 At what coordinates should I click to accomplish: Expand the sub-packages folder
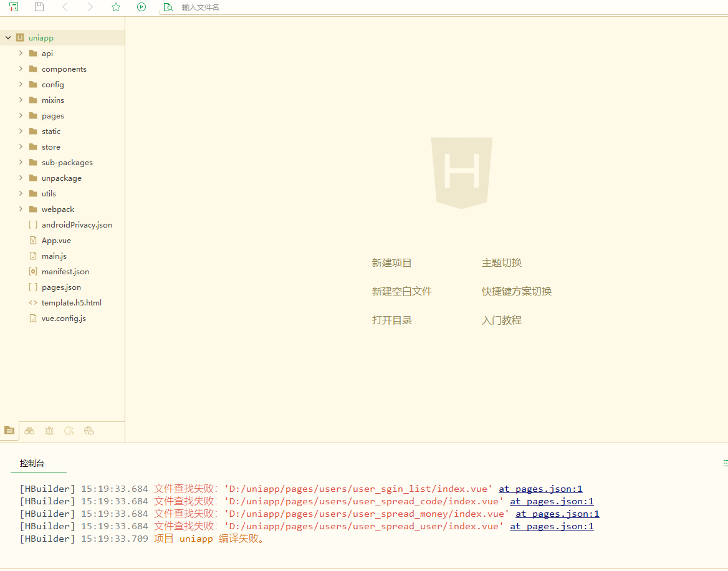[21, 162]
